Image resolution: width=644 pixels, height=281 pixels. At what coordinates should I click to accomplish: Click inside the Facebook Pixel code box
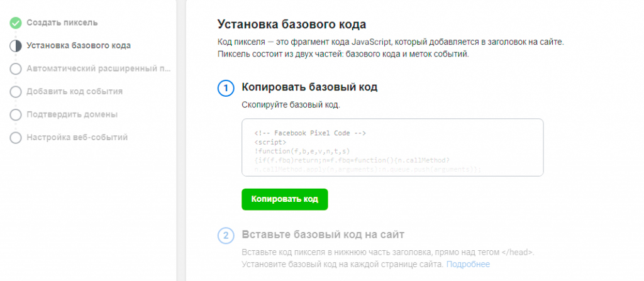[392, 148]
